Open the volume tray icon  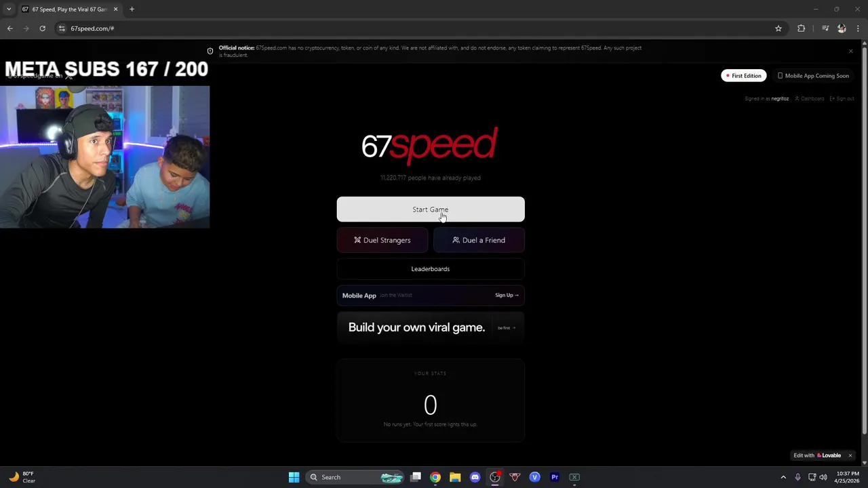[x=823, y=477]
